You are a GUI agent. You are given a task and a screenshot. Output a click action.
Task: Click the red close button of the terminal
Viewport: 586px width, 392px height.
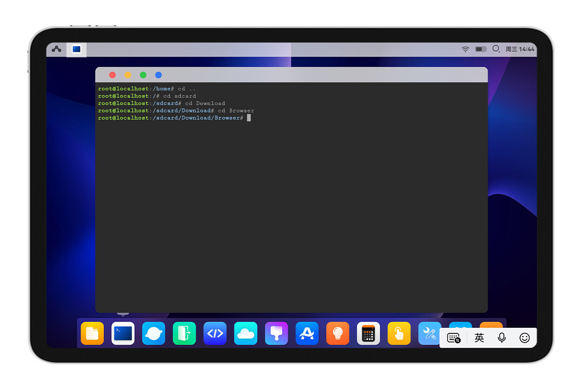[112, 75]
